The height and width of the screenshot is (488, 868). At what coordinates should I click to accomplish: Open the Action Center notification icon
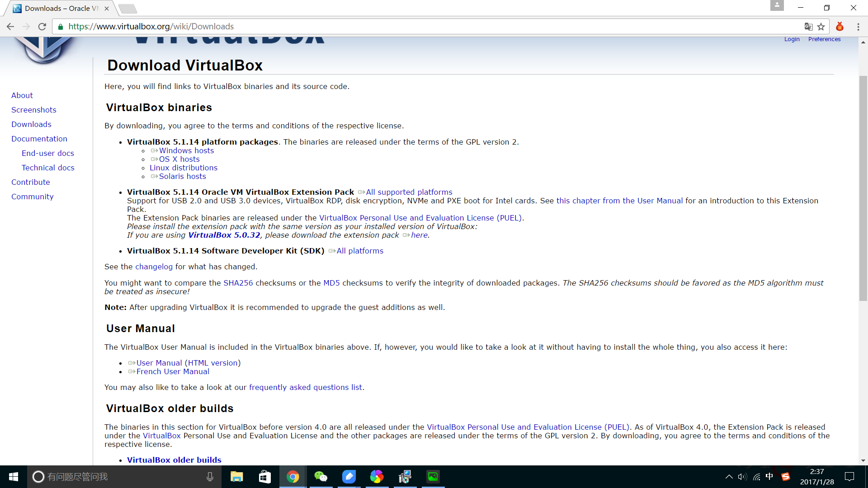pos(849,477)
